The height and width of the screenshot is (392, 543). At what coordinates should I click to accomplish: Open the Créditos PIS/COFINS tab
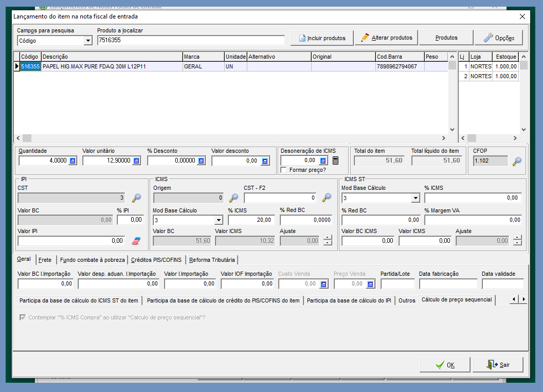click(156, 260)
